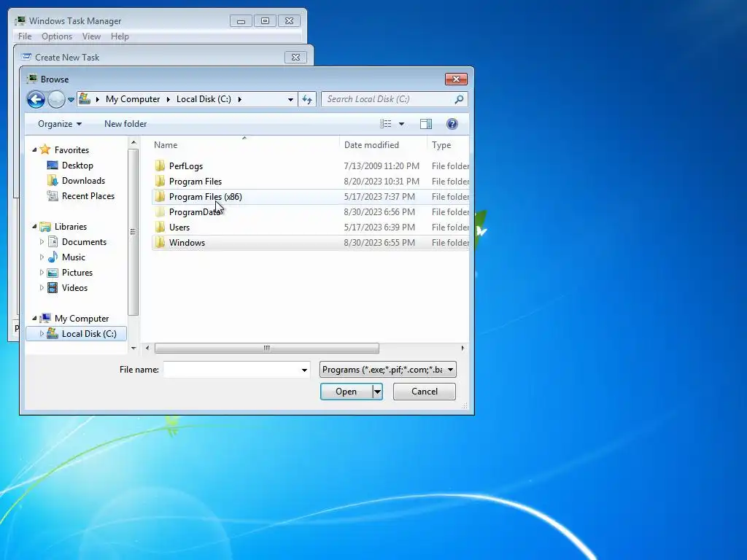Select Downloads in Favorites

tap(83, 181)
